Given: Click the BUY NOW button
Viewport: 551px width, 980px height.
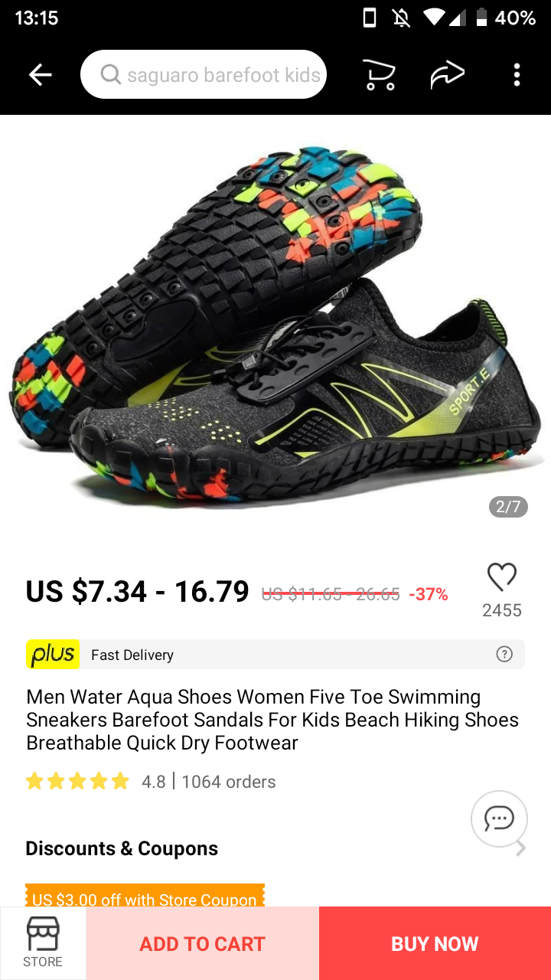Looking at the screenshot, I should point(435,943).
